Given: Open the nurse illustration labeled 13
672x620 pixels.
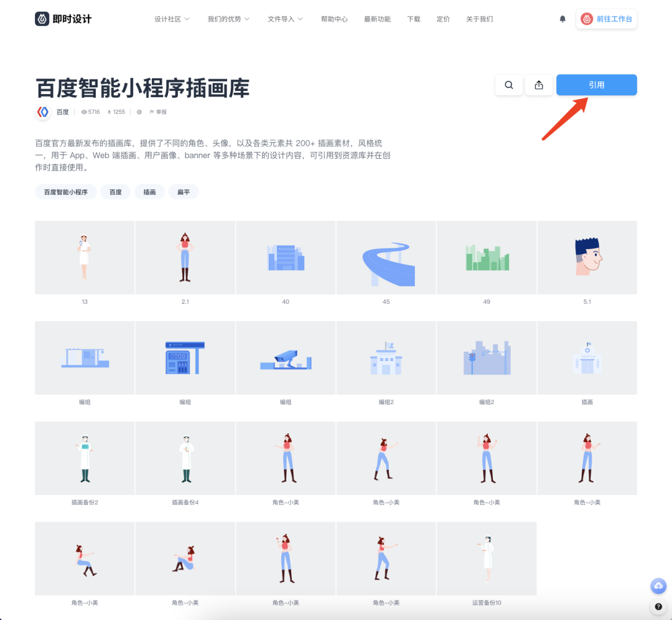Looking at the screenshot, I should pyautogui.click(x=85, y=258).
